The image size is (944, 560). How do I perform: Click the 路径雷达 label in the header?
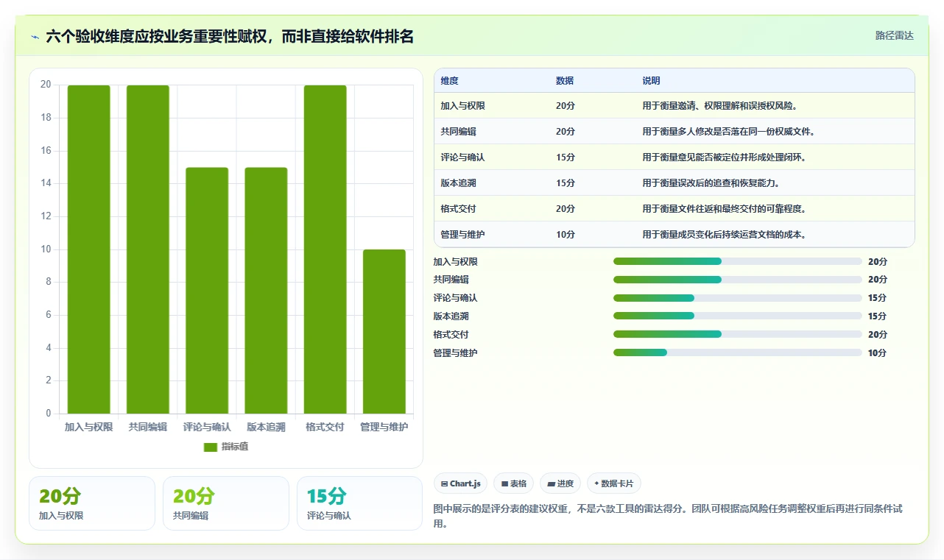(894, 35)
